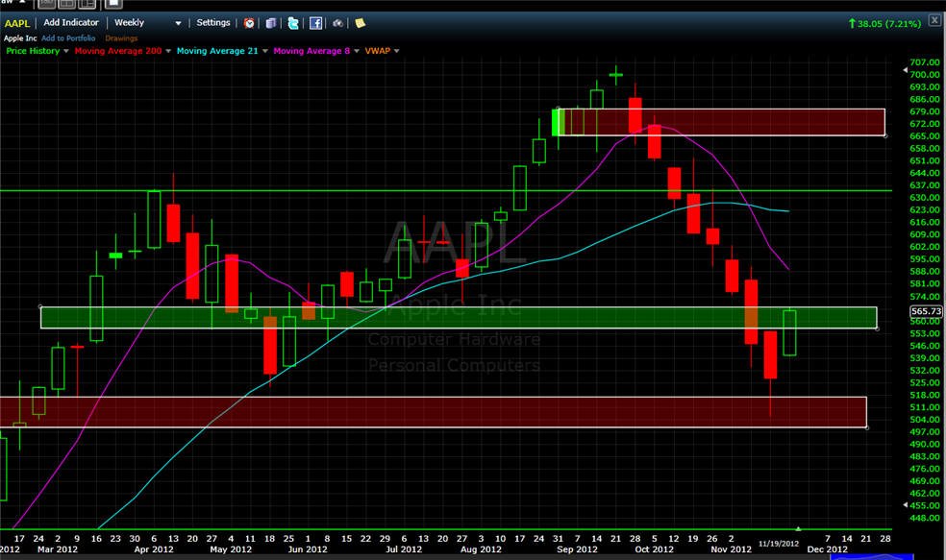The height and width of the screenshot is (560, 946).
Task: Click the 38.05 (7.21%) price change readout
Action: 884,23
